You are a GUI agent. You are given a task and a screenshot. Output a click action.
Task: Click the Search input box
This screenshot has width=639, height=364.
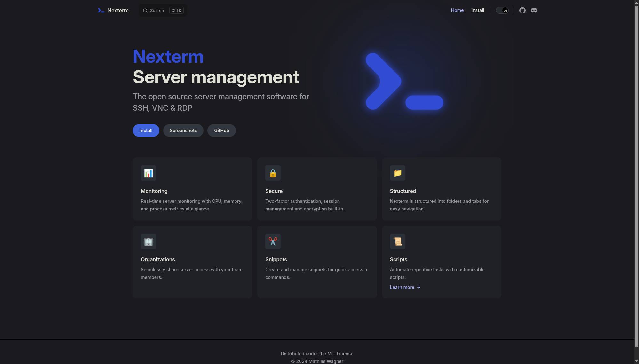[163, 10]
